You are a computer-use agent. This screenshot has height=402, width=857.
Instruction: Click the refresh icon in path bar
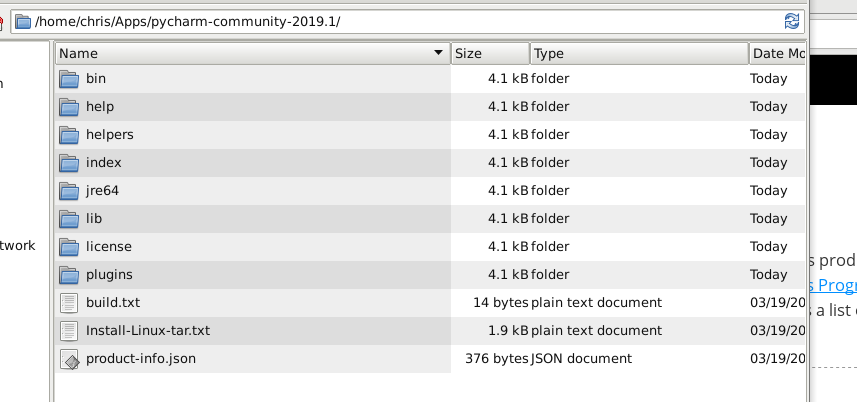click(x=791, y=22)
